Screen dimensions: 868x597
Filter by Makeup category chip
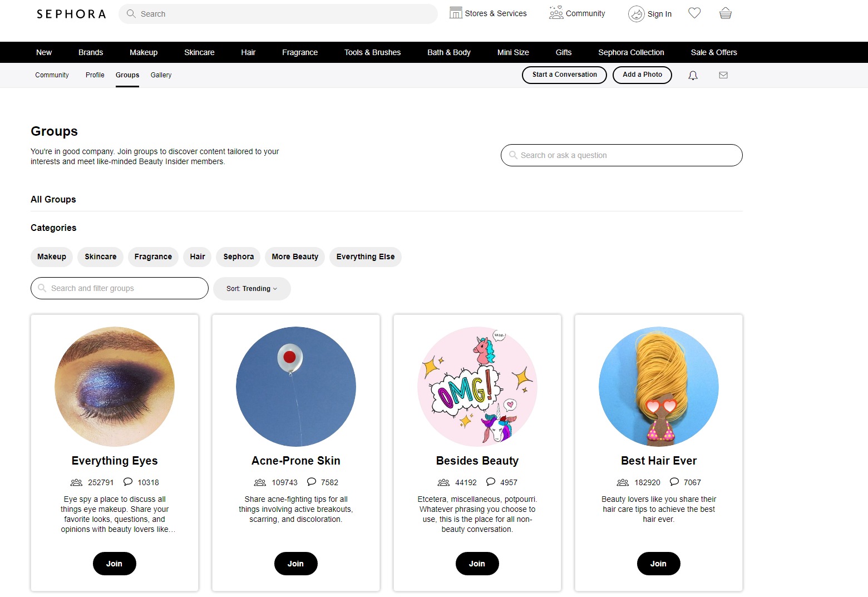[x=52, y=257]
